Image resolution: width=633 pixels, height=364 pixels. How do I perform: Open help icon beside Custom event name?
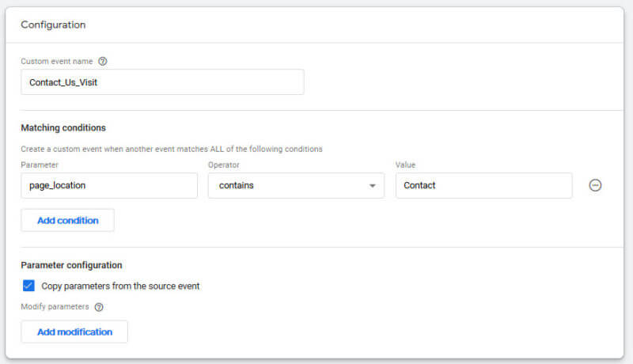[x=103, y=62]
